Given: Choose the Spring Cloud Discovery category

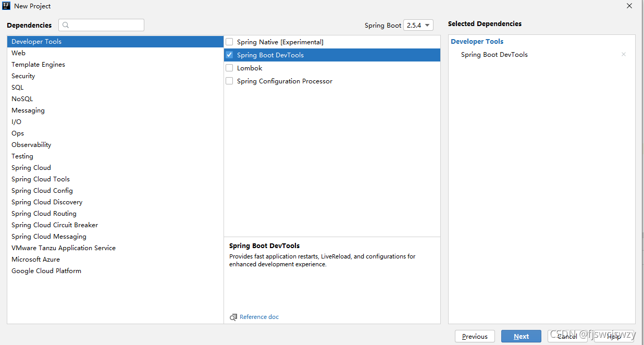Looking at the screenshot, I should 115,202.
